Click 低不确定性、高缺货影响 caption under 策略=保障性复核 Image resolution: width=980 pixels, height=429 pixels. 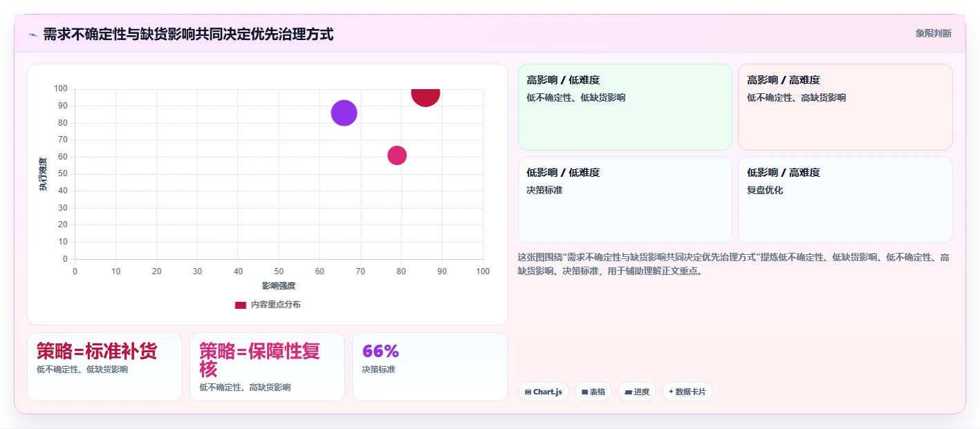click(245, 388)
